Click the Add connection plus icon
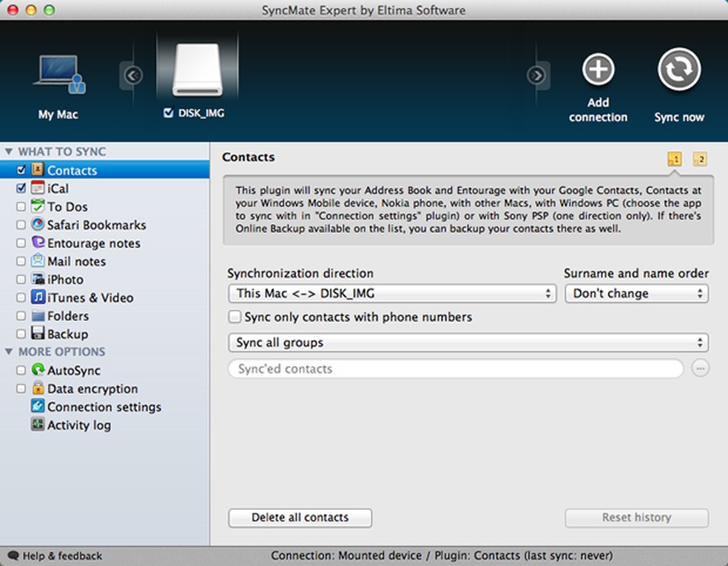Screen dimensions: 728x566 (x=598, y=70)
